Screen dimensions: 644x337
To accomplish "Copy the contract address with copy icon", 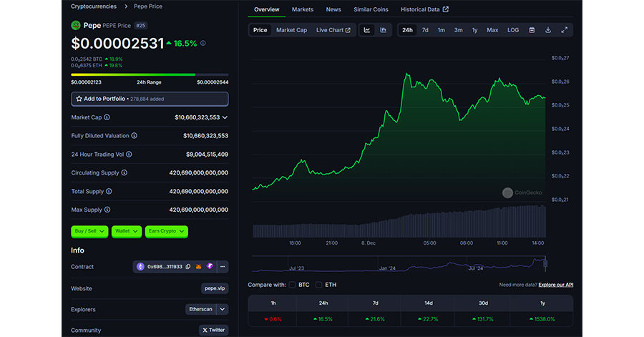I will click(x=188, y=267).
